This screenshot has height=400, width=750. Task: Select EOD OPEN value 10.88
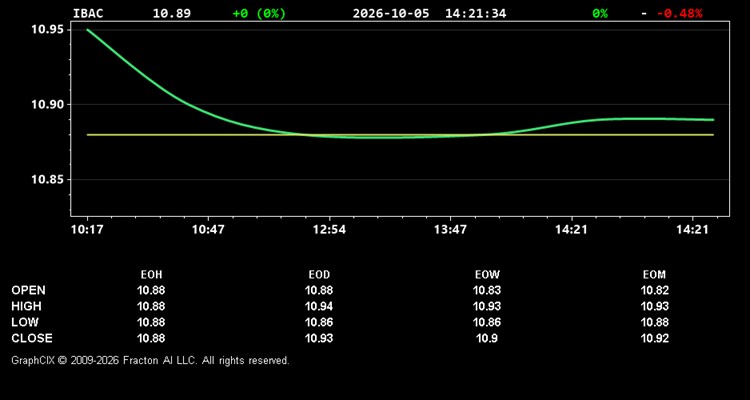[x=319, y=290]
